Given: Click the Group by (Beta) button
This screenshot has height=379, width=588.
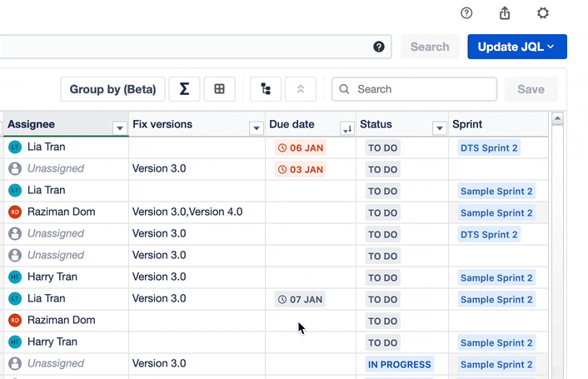Looking at the screenshot, I should 112,89.
